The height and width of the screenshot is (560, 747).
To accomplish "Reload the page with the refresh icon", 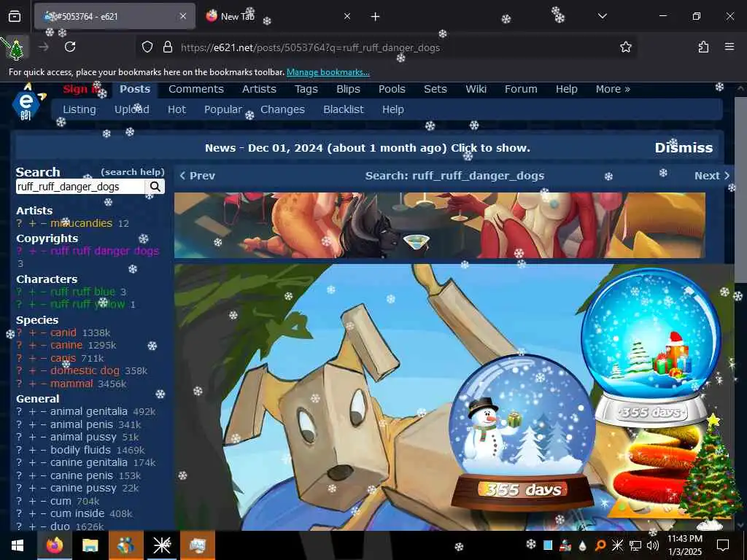I will click(x=70, y=47).
